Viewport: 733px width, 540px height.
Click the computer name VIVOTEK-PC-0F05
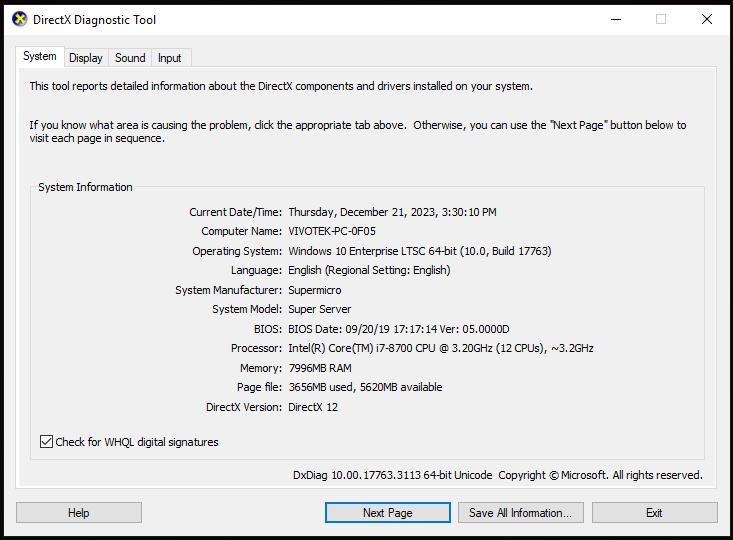coord(332,231)
